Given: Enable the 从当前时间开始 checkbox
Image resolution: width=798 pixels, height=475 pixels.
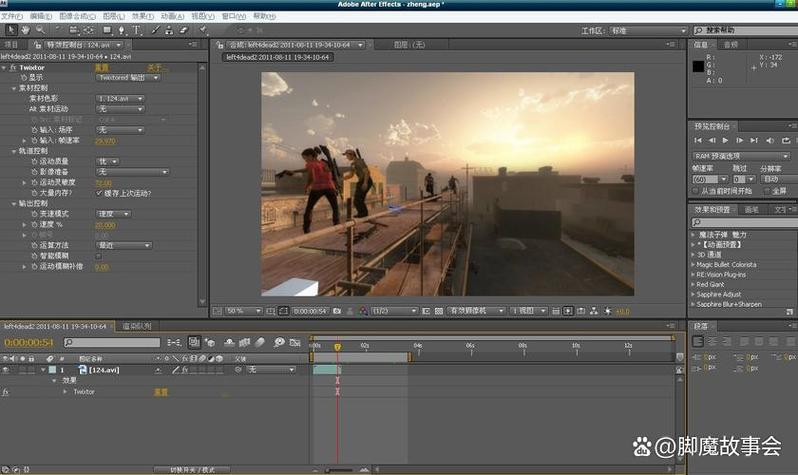Looking at the screenshot, I should click(x=695, y=191).
